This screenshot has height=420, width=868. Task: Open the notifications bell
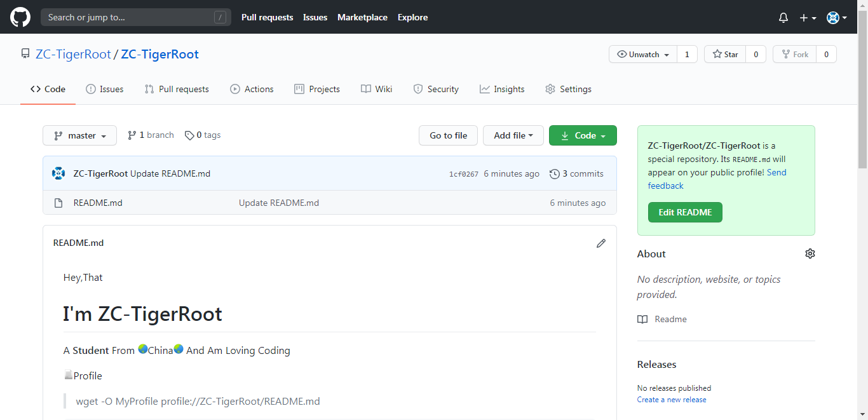tap(783, 18)
